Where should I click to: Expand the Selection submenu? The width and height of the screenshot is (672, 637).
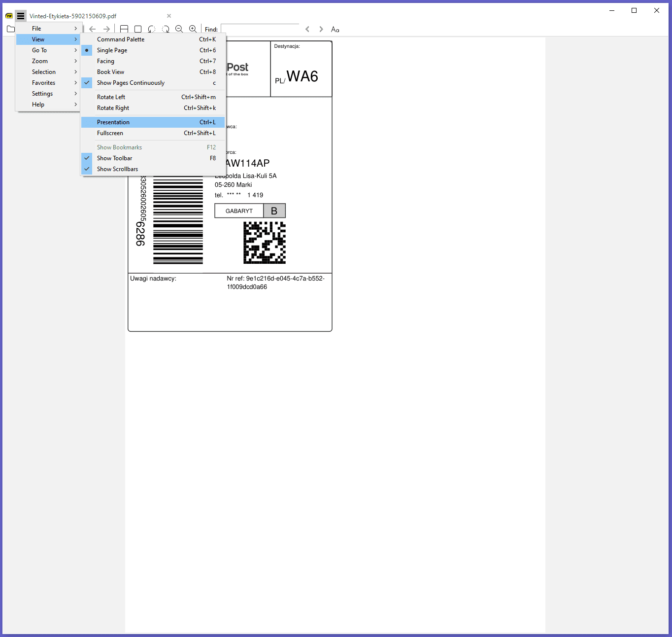click(48, 72)
